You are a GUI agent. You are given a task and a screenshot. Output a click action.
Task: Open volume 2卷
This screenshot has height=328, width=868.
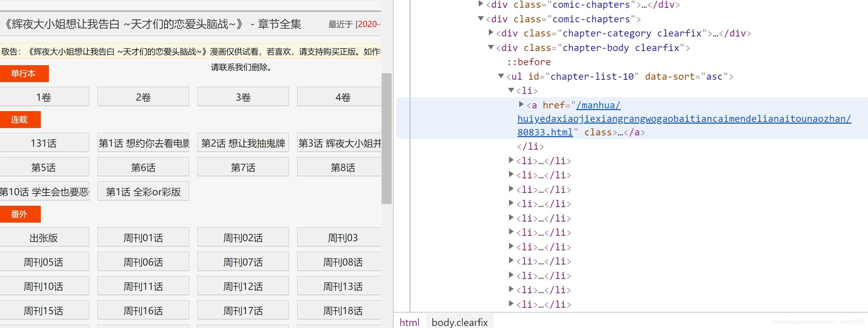click(x=143, y=97)
